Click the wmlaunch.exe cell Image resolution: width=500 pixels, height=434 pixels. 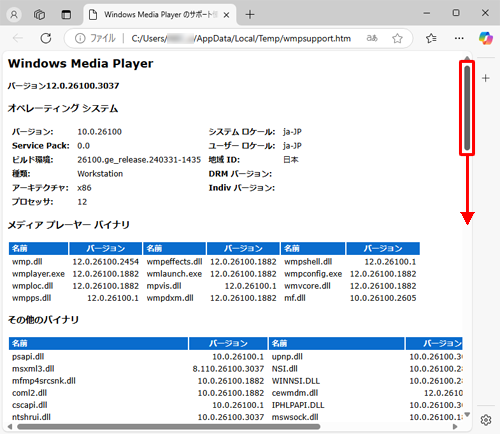tap(174, 274)
